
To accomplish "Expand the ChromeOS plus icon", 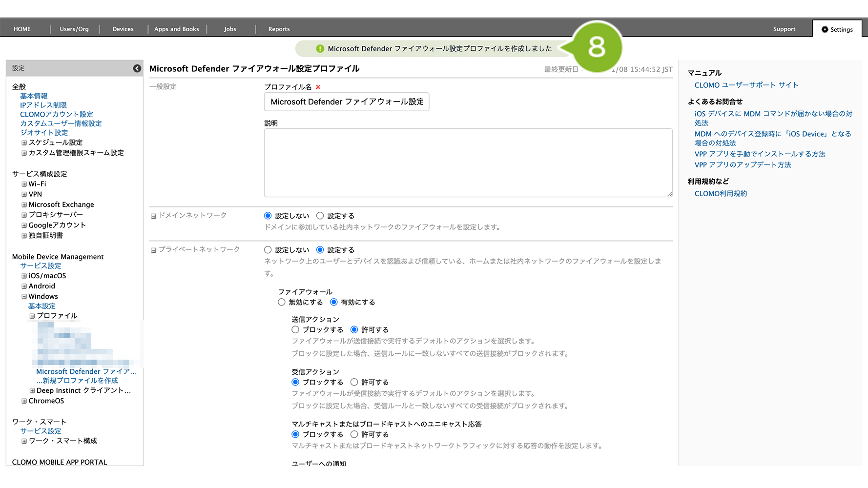I will click(24, 401).
